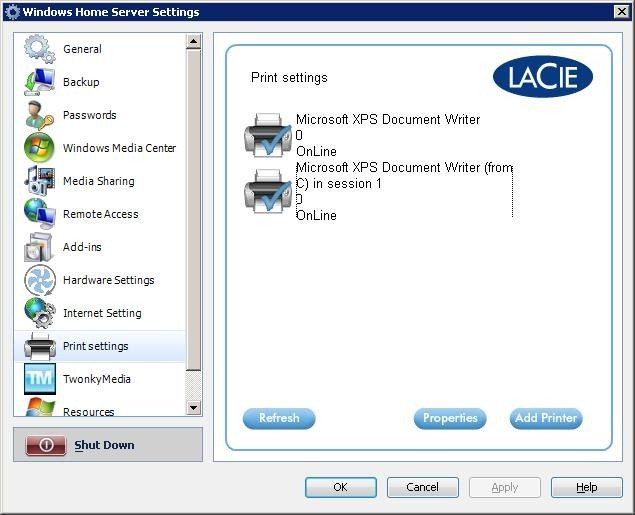Open the Hardware Settings section

(x=109, y=280)
